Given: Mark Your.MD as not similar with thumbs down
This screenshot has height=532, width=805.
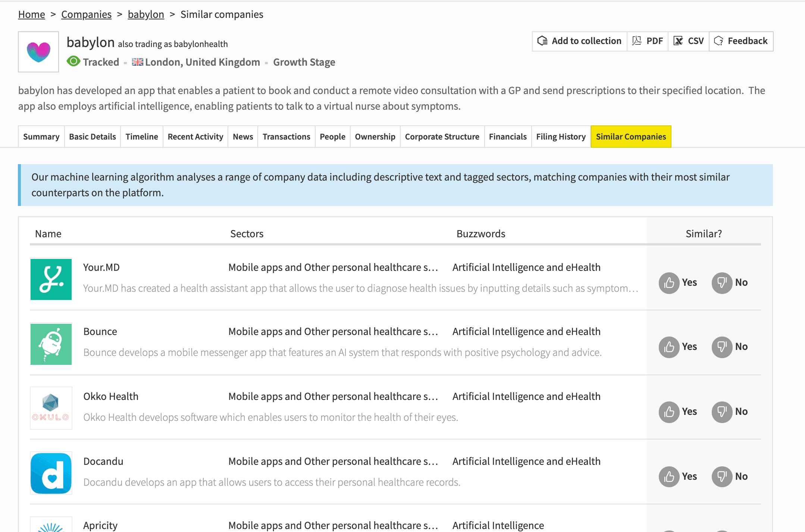Looking at the screenshot, I should tap(722, 283).
